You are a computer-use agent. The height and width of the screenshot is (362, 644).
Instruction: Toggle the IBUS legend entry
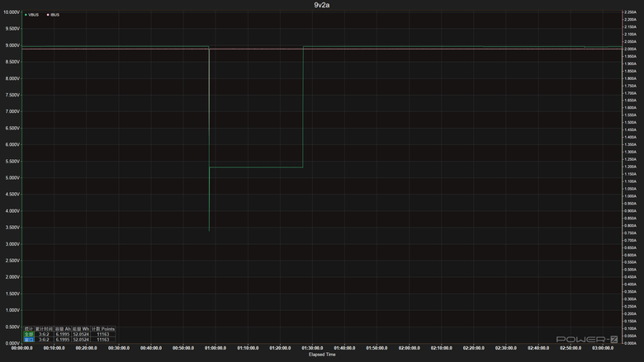[53, 15]
